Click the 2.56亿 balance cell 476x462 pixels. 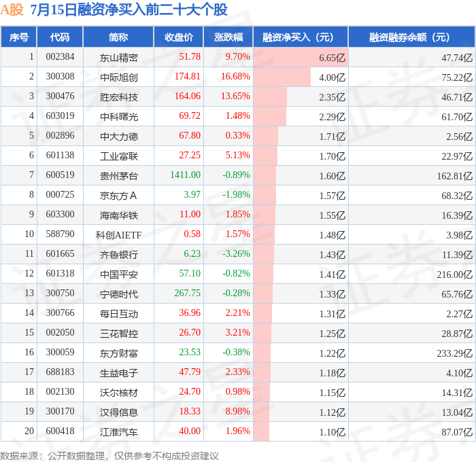(459, 137)
